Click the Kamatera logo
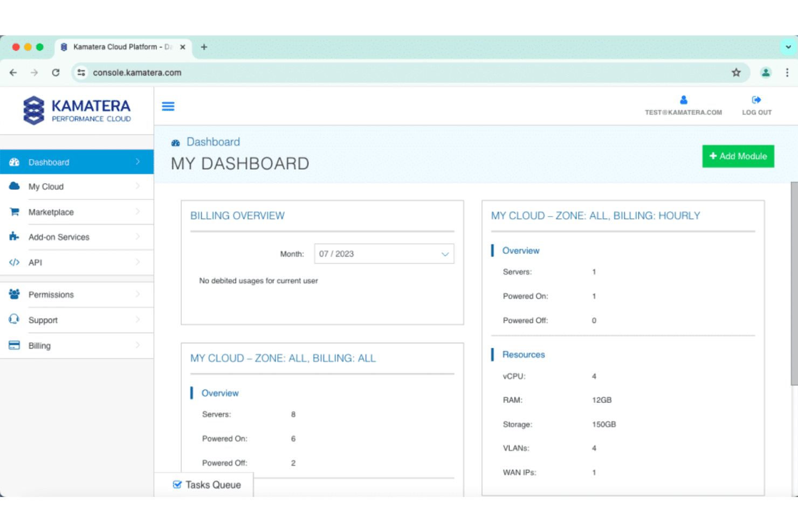This screenshot has width=798, height=532. tap(77, 110)
